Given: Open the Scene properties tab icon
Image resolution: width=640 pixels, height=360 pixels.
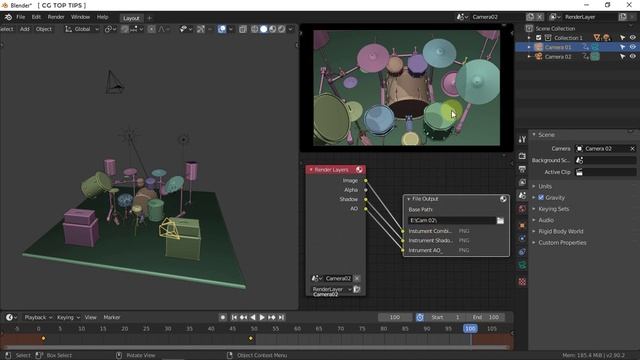Looking at the screenshot, I should click(x=522, y=196).
